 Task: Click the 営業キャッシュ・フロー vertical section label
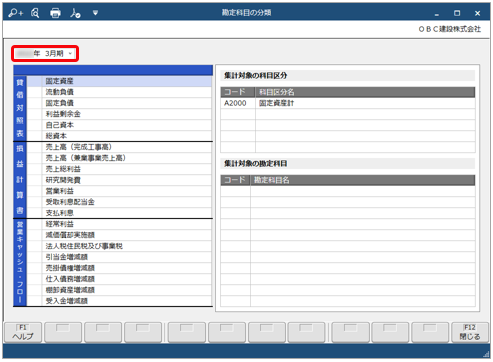click(x=20, y=263)
